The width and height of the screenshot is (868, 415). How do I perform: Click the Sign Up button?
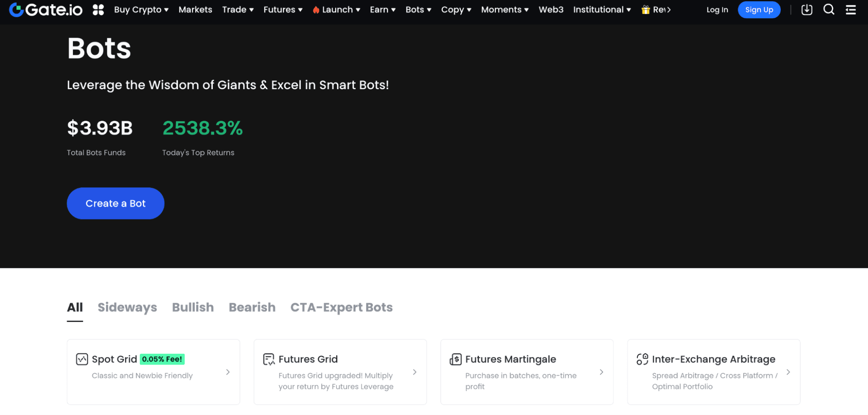[x=759, y=10]
